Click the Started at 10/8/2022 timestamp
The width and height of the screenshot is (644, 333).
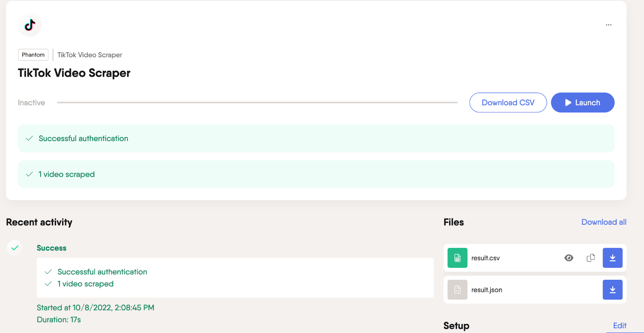click(x=95, y=308)
